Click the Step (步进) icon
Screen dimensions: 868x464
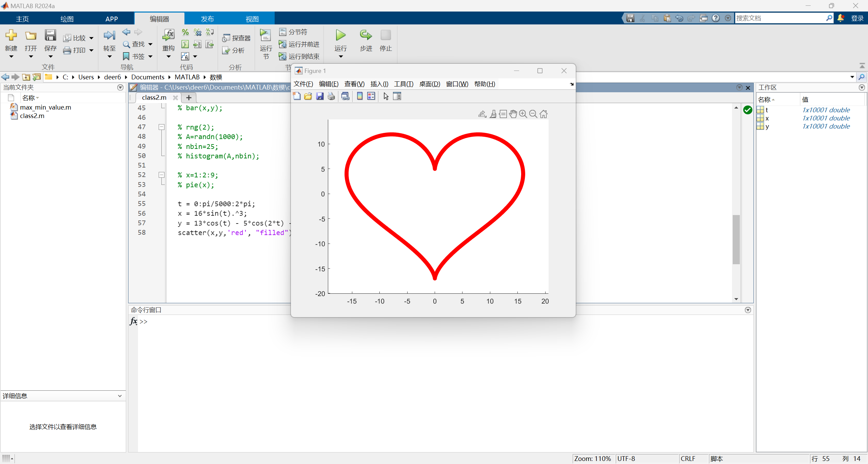tap(366, 35)
